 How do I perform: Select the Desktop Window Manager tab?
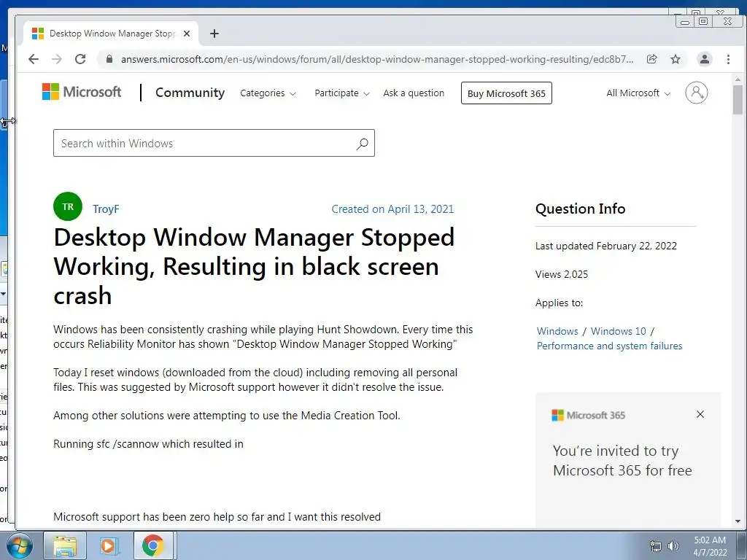pyautogui.click(x=112, y=34)
